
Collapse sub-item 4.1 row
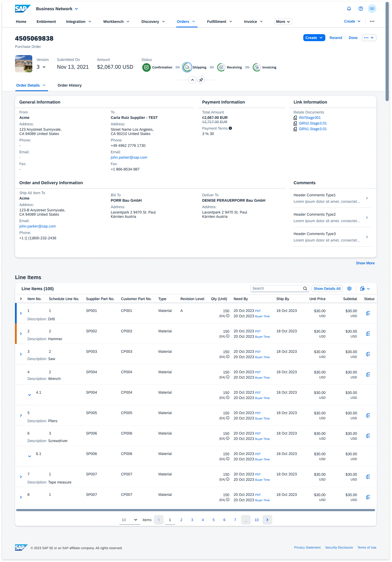(x=30, y=395)
